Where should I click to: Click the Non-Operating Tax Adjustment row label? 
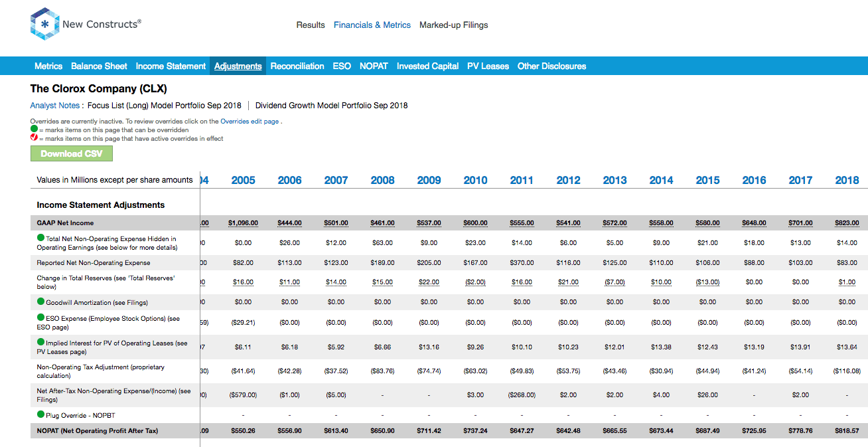coord(101,371)
